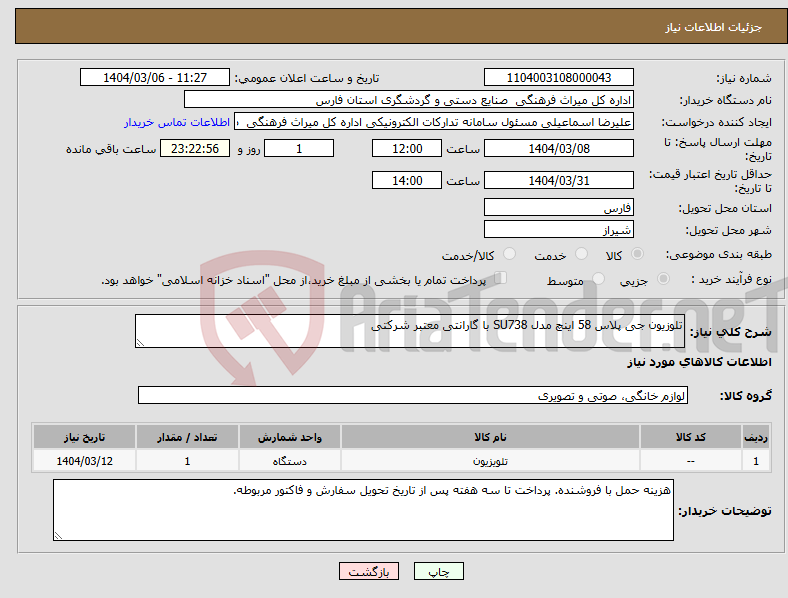The width and height of the screenshot is (788, 598).
Task: Click the چاپ (print) button
Action: 438,571
